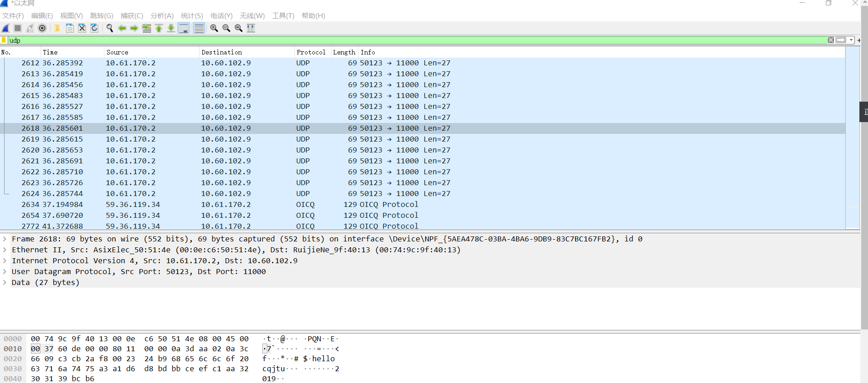Zoom in on packet text
This screenshot has width=868, height=383.
point(214,28)
